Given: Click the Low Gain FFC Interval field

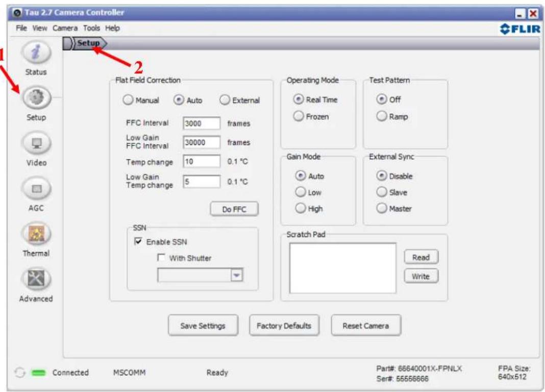Looking at the screenshot, I should (x=202, y=142).
